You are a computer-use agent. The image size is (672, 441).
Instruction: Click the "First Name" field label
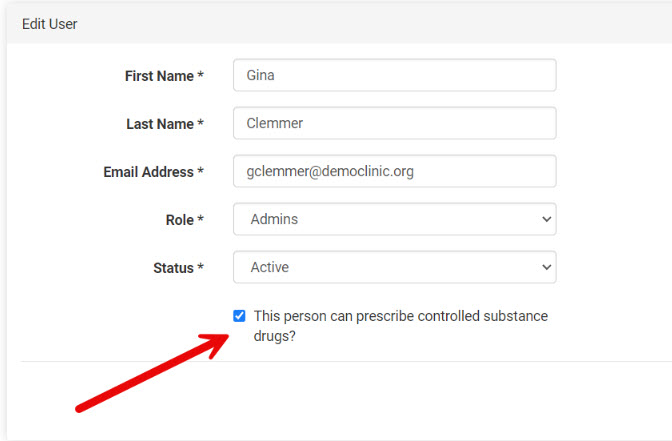tap(158, 76)
